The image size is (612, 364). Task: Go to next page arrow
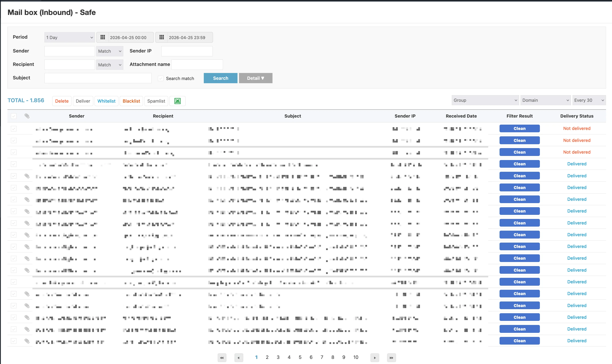374,358
